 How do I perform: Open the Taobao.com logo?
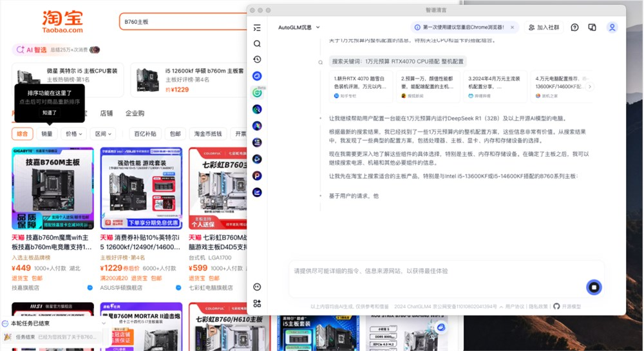62,21
